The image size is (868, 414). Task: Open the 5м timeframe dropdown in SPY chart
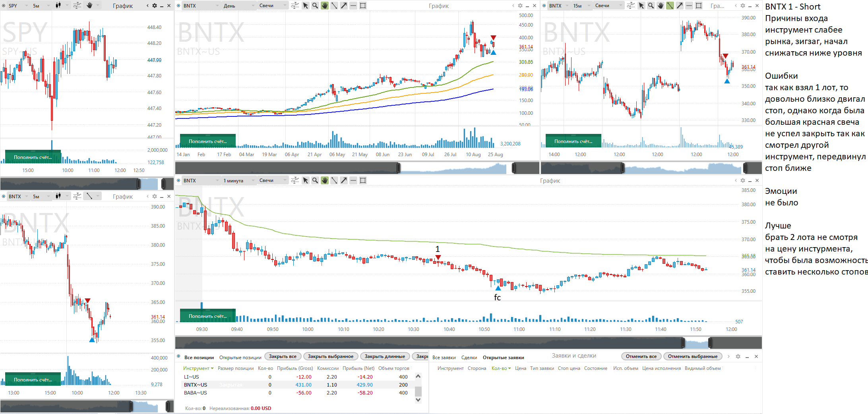[x=41, y=6]
